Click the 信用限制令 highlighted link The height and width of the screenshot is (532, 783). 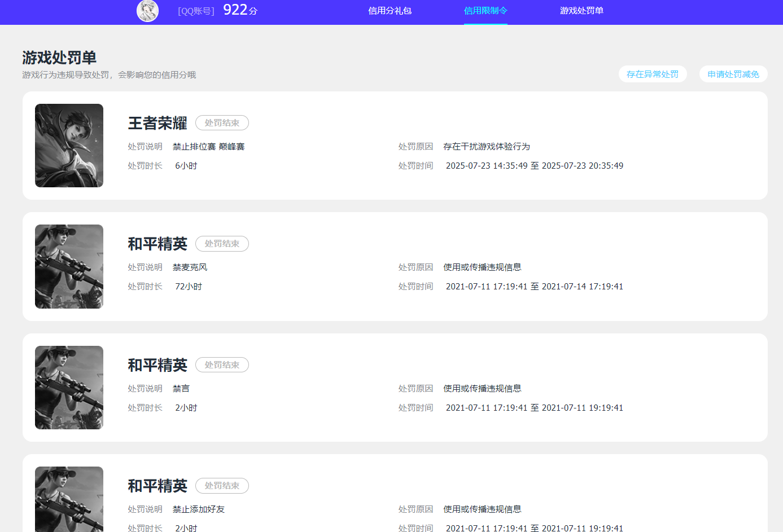tap(485, 11)
